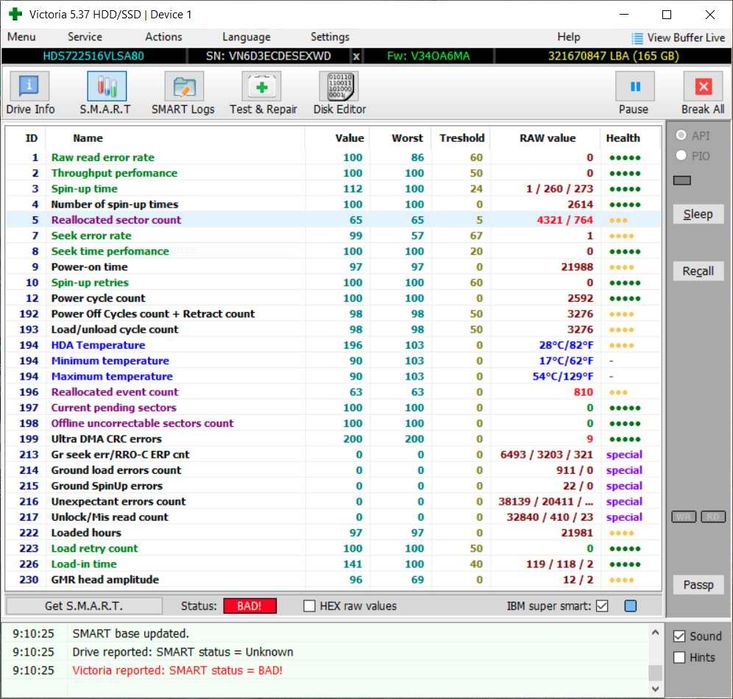Select the Raw read error rate row
Viewport: 733px width, 699px height.
coord(333,158)
